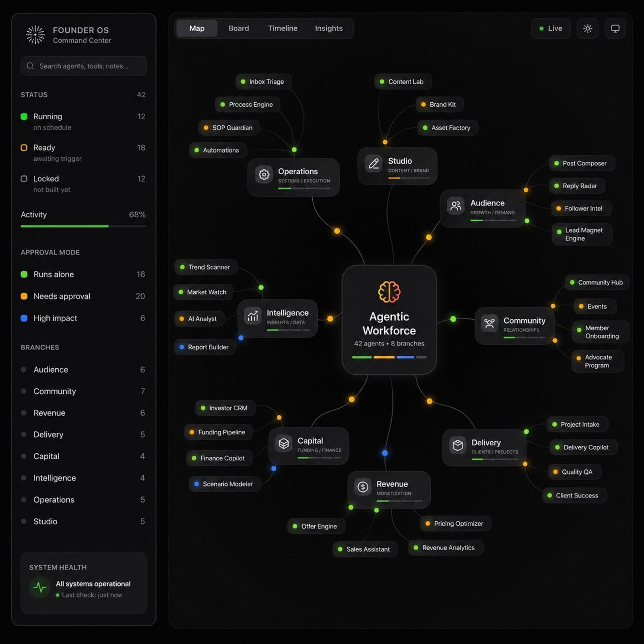Click the Agentic Workforce brain icon
The width and height of the screenshot is (644, 644).
(389, 292)
